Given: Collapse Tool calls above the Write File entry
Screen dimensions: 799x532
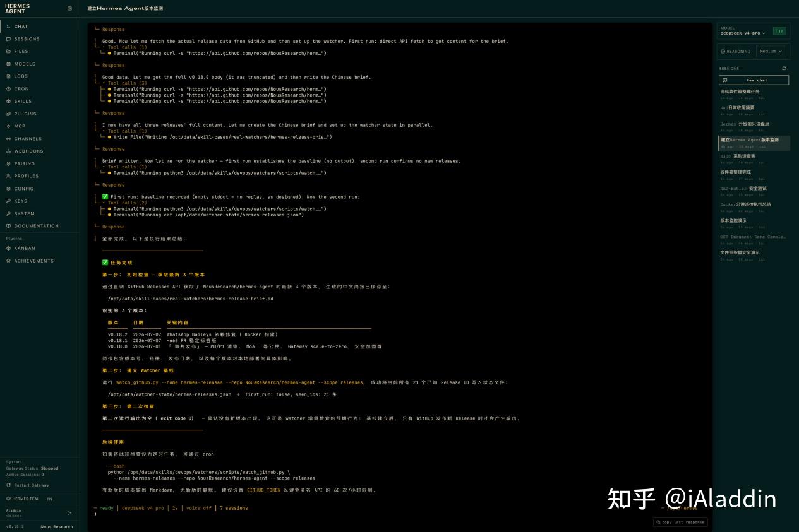Looking at the screenshot, I should point(126,131).
